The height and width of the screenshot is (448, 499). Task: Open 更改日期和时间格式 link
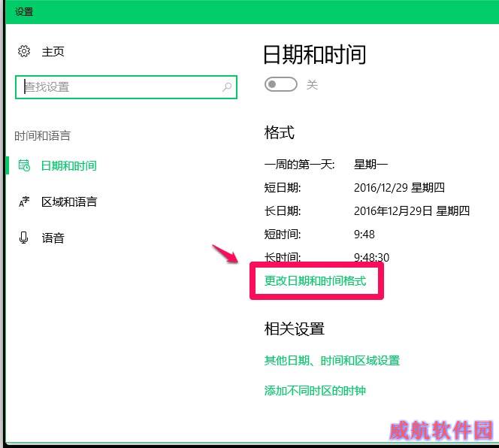pyautogui.click(x=316, y=281)
